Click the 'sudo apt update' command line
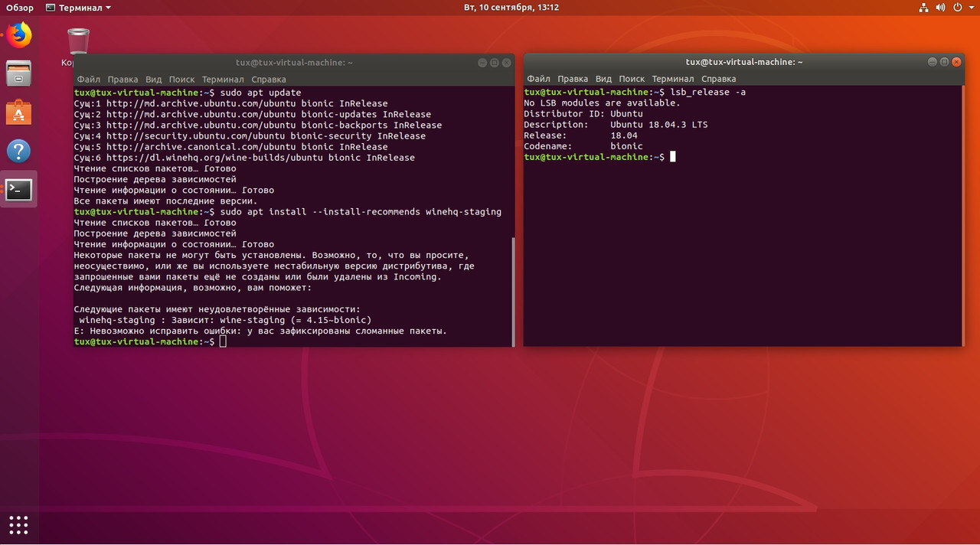980x545 pixels. click(x=188, y=93)
